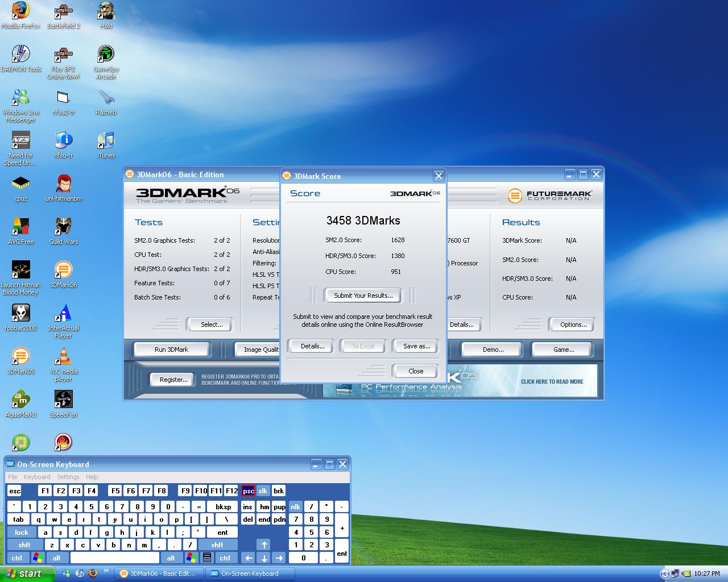Click up arrow key on keyboard
The height and width of the screenshot is (582, 728).
tap(263, 545)
